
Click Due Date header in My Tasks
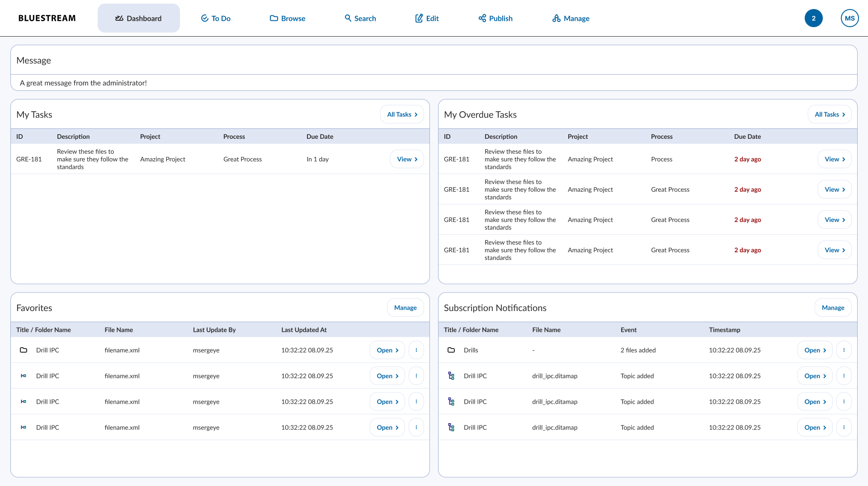point(320,137)
